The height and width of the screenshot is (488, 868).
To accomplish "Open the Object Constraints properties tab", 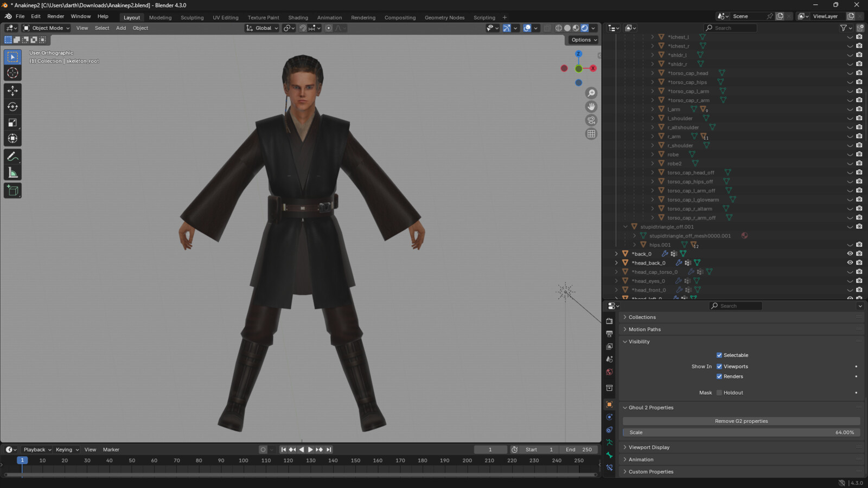I will pos(609,430).
